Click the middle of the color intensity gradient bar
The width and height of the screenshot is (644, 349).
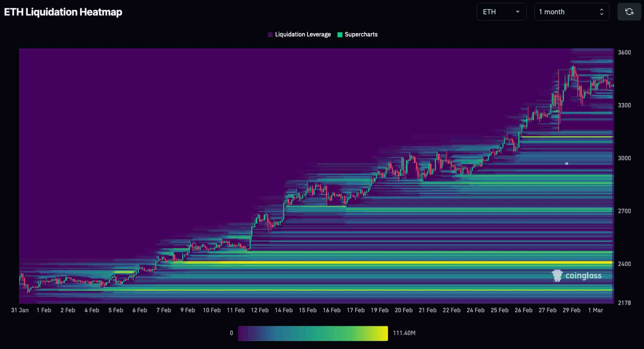[x=313, y=333]
